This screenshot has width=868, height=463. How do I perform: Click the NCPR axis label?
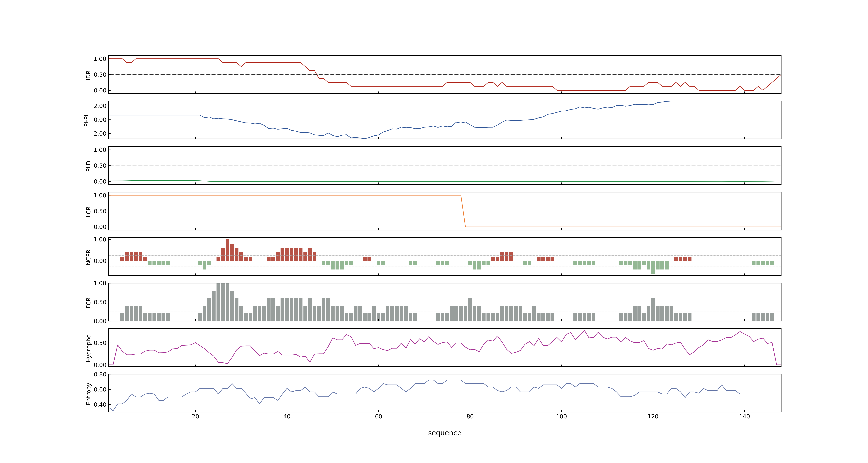[x=88, y=257]
